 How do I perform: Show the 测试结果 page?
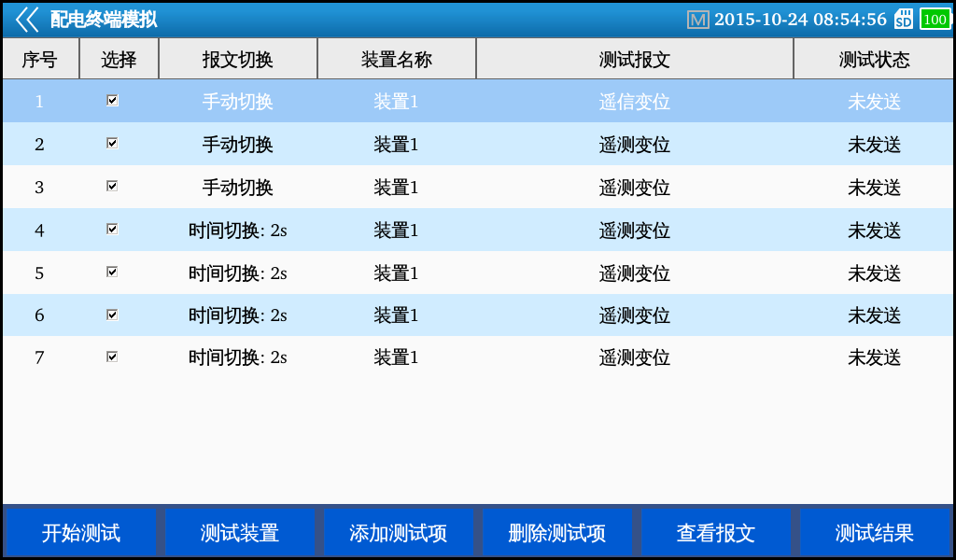[875, 533]
